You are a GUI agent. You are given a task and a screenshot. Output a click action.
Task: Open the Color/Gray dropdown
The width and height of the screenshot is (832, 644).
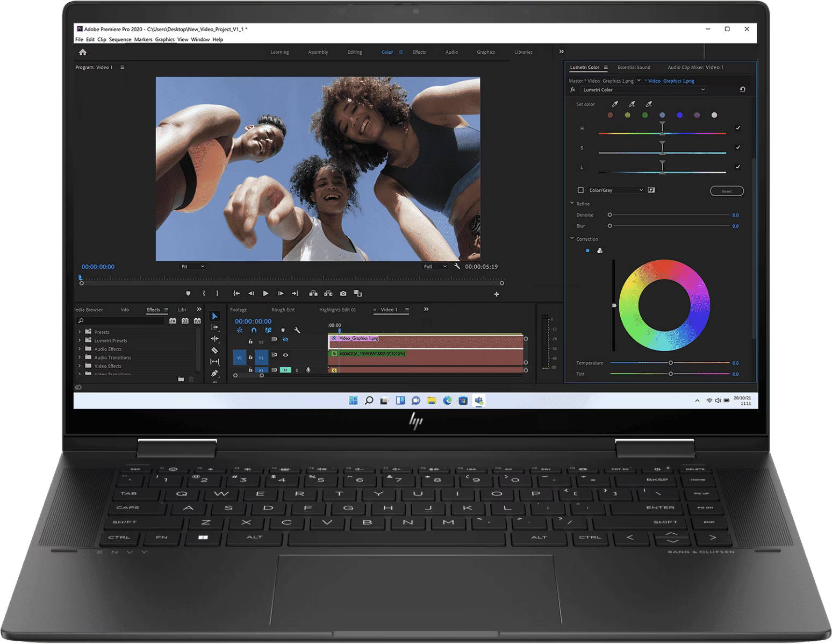pyautogui.click(x=616, y=190)
